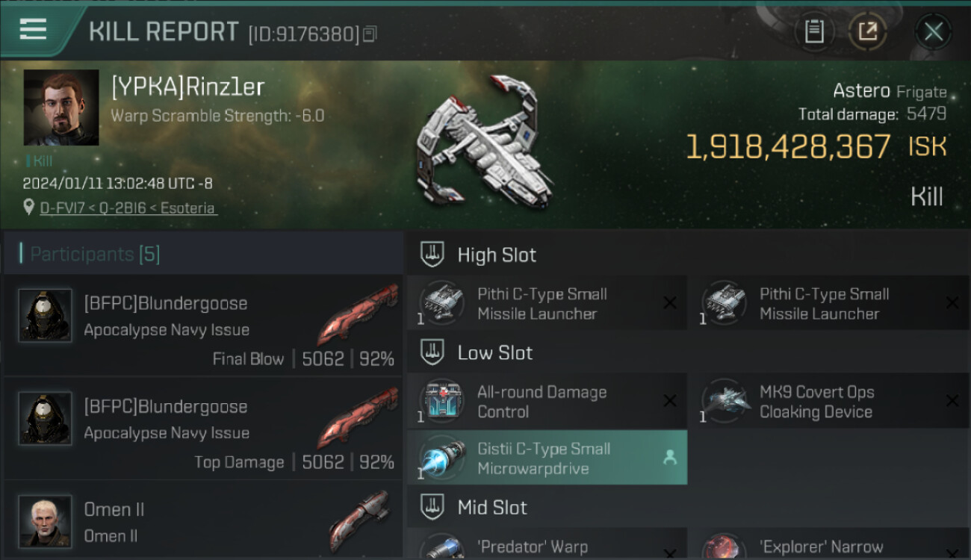
Task: Click the Mid Slot section icon
Action: pyautogui.click(x=432, y=508)
